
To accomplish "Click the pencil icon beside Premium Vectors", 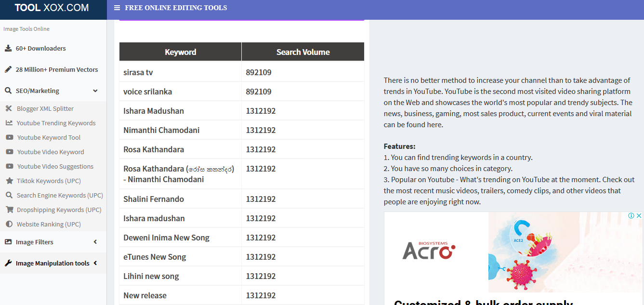I will pos(8,69).
